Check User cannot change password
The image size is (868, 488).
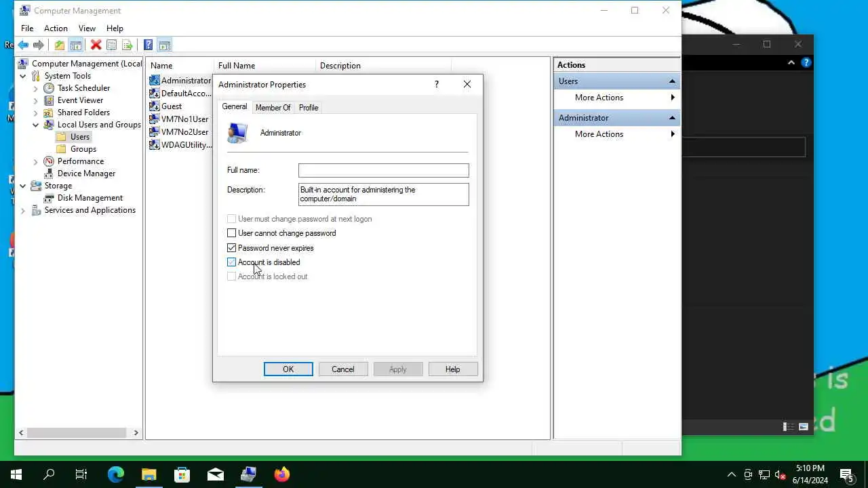pyautogui.click(x=232, y=233)
